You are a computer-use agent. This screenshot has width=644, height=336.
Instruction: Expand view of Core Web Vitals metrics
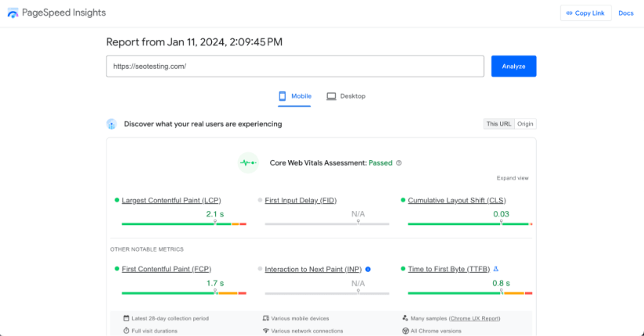coord(513,178)
